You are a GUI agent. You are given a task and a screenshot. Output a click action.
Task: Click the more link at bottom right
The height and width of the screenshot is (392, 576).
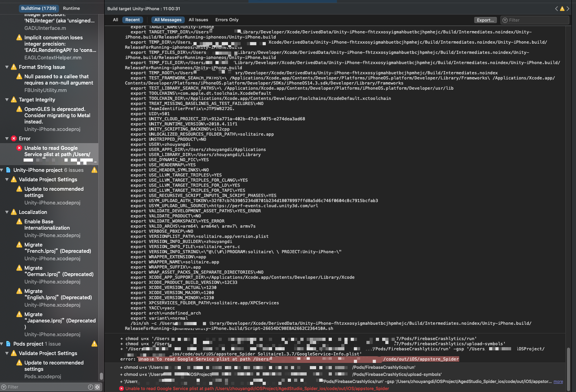(558, 381)
